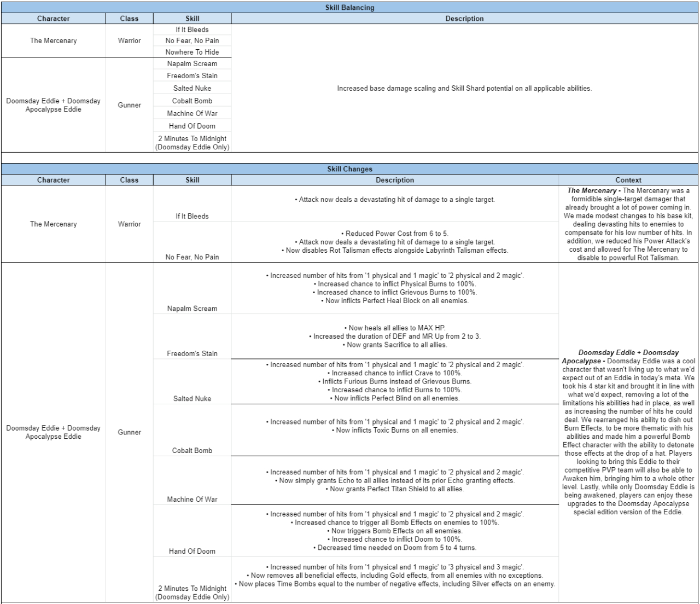The width and height of the screenshot is (700, 604).
Task: Click Napalm Scream cell in Skill Changes table
Action: pos(192,308)
